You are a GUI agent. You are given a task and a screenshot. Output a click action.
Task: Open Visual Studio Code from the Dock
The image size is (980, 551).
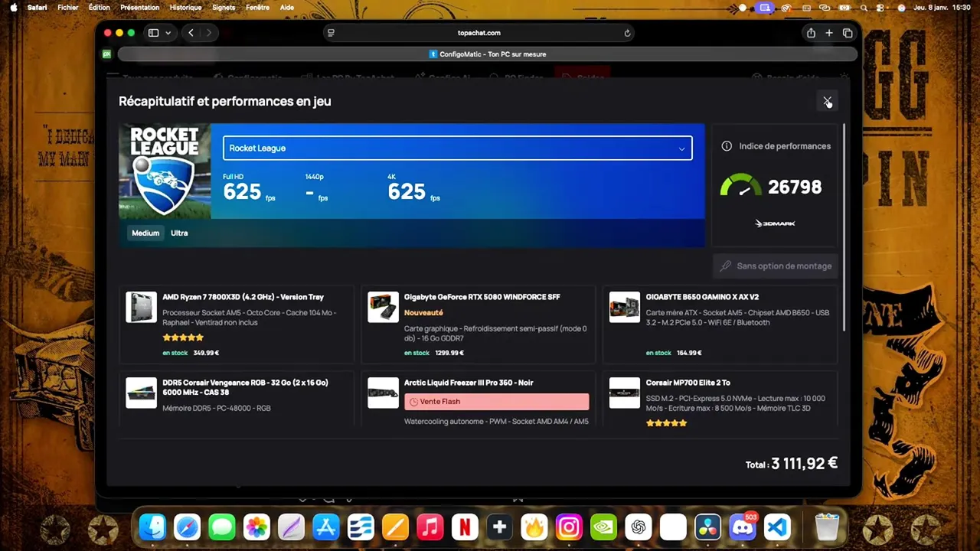point(777,527)
